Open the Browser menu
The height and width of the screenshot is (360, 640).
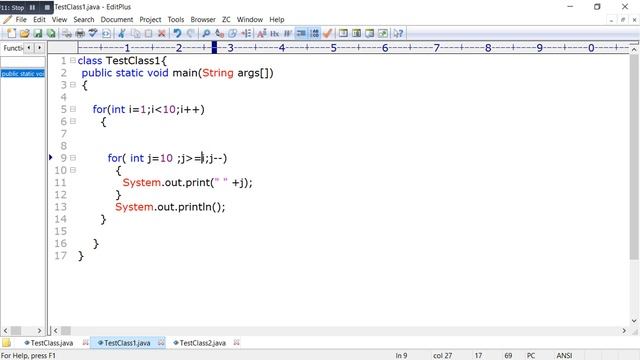coord(203,20)
